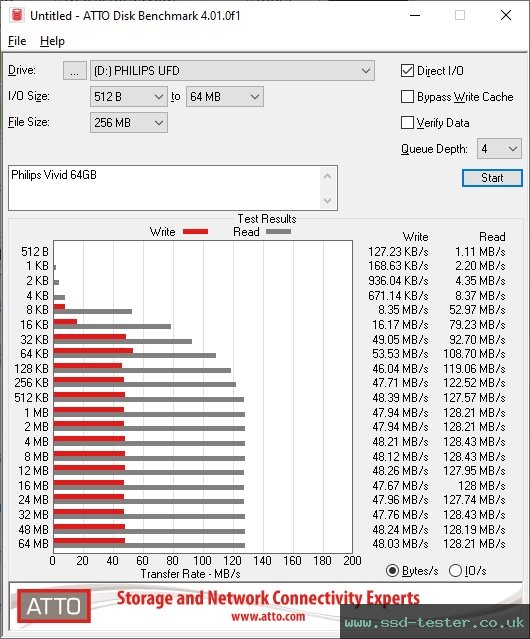Viewport: 530px width, 639px height.
Task: Click the red write bar for 64 KB
Action: (x=93, y=351)
